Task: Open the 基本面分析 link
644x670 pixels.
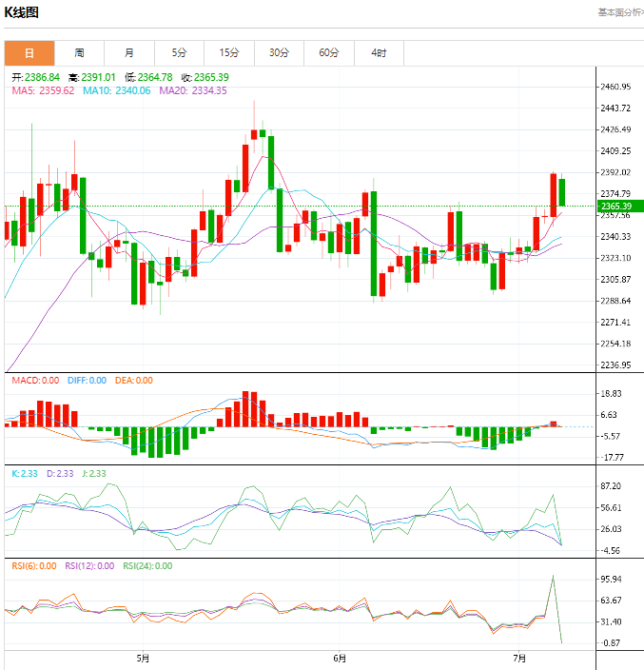Action: click(x=620, y=12)
